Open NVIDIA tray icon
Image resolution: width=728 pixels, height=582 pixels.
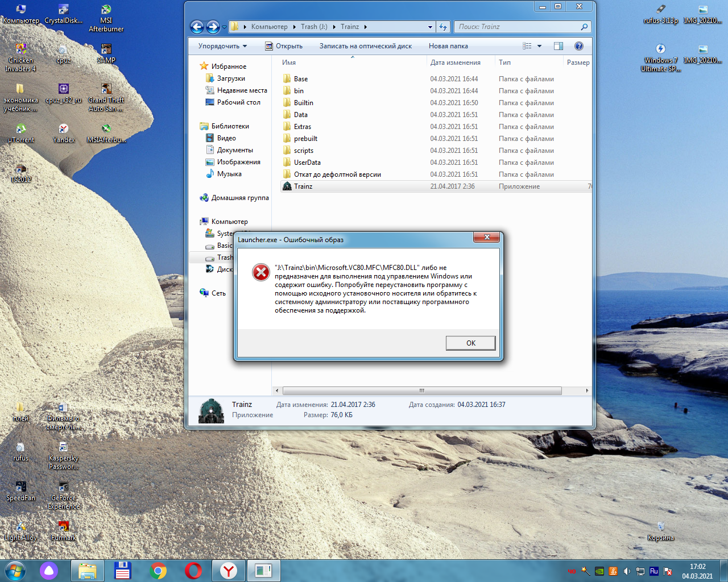(599, 571)
